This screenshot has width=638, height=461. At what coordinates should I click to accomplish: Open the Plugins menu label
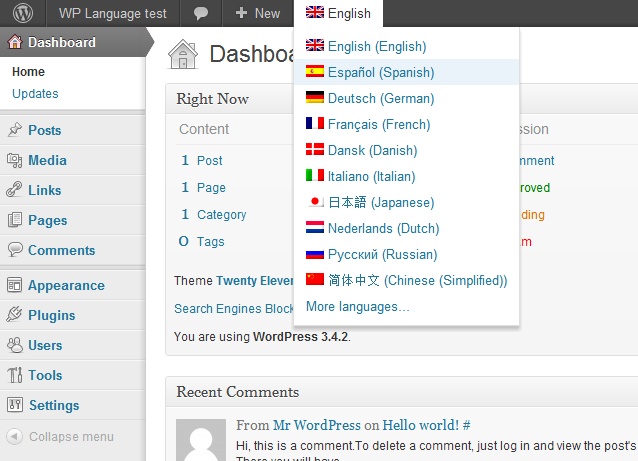point(52,315)
